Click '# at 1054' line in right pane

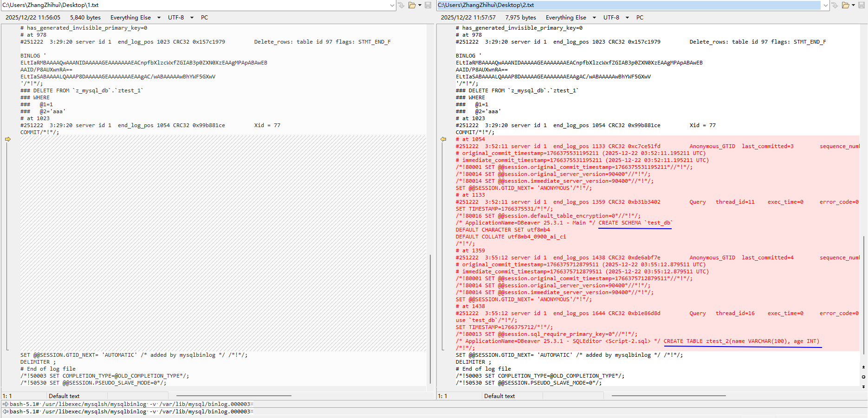[x=470, y=139]
